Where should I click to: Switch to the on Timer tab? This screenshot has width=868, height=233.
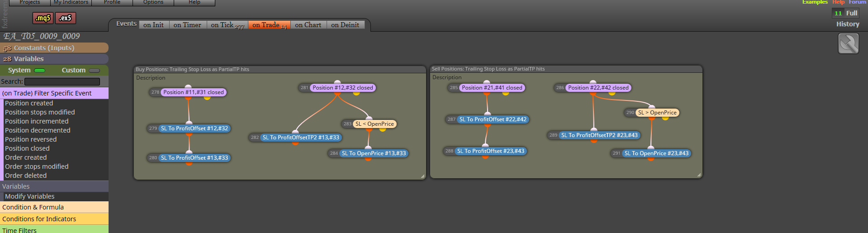pyautogui.click(x=188, y=25)
